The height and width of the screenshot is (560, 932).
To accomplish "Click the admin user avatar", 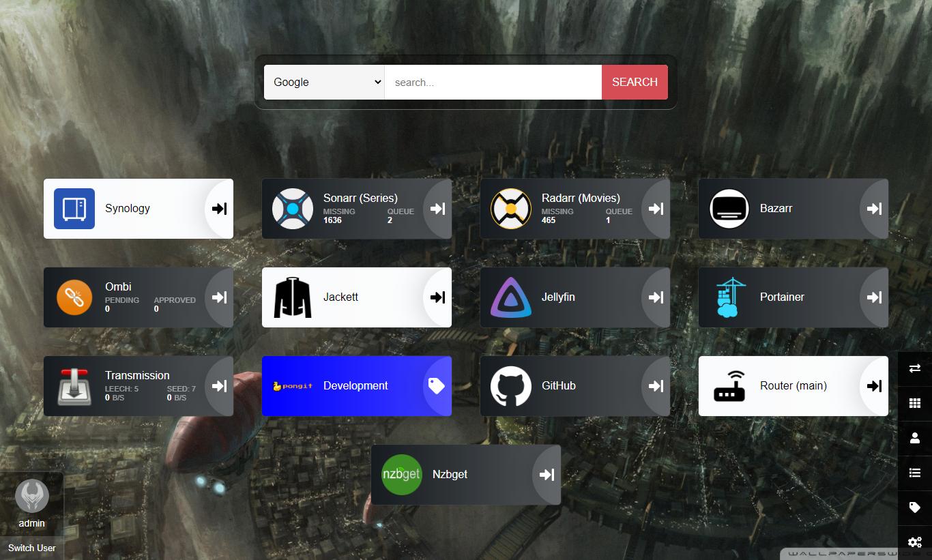I will pos(32,496).
